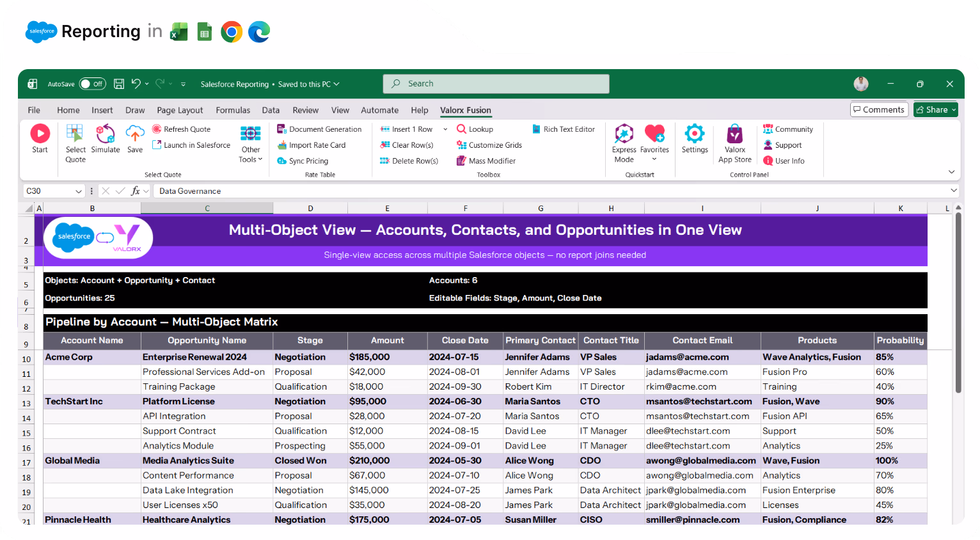Click the Delete Row(s) icon
The width and height of the screenshot is (980, 540).
409,161
